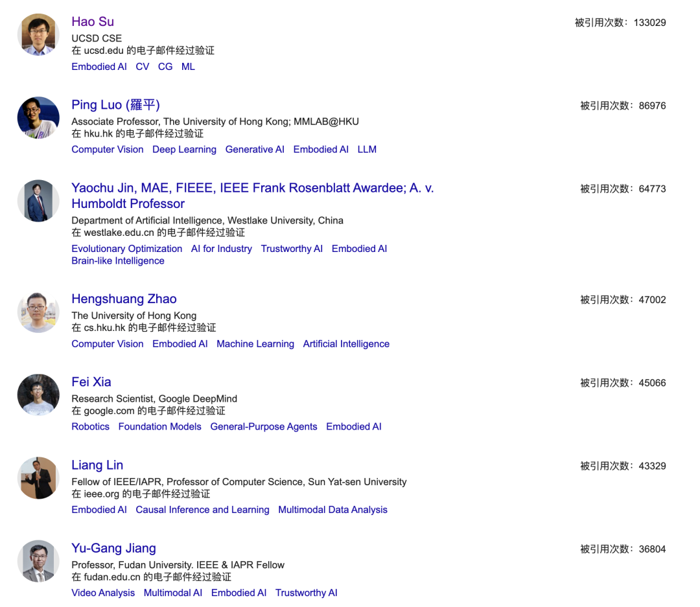Click Hao Su's CV interest tag

143,67
